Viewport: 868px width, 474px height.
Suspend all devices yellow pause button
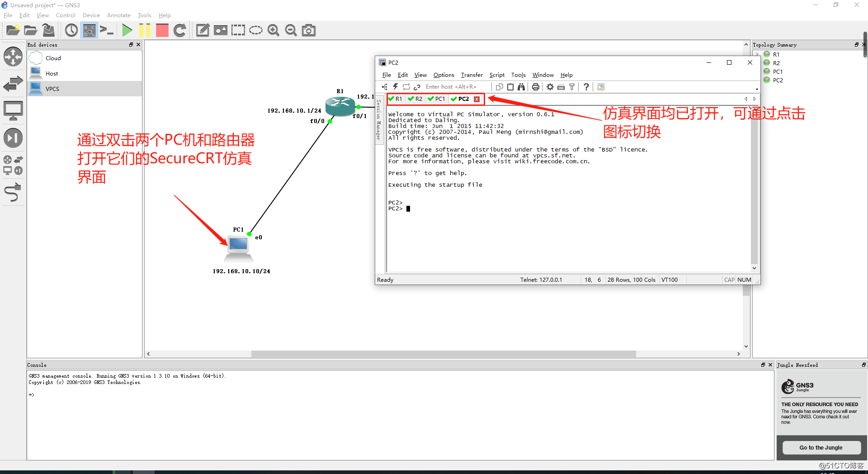pyautogui.click(x=145, y=30)
